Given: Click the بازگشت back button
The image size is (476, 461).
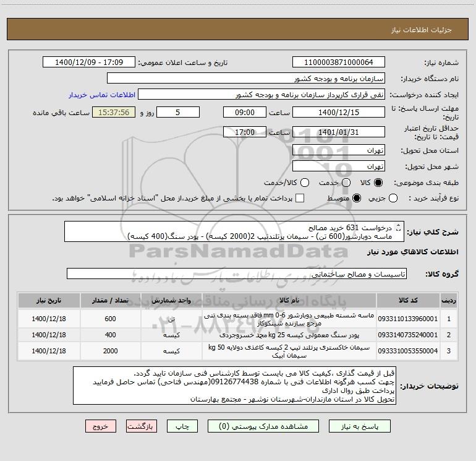Looking at the screenshot, I should pyautogui.click(x=142, y=426).
